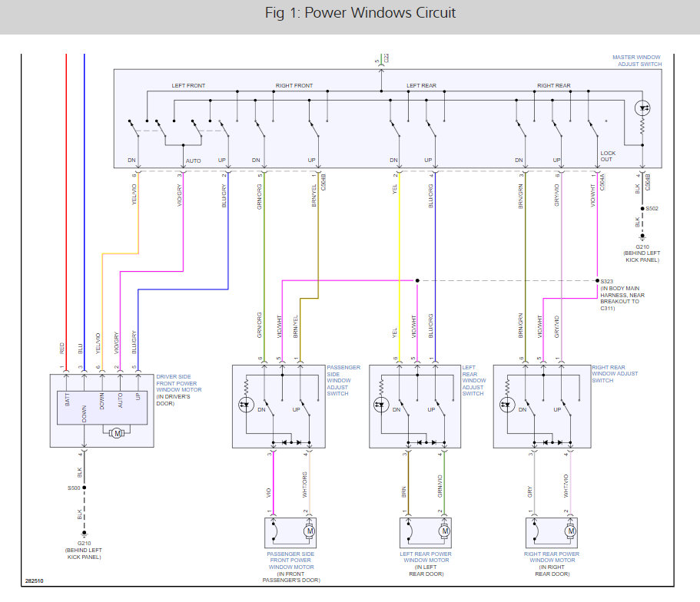Click the diode pair in passenger side adjust switch
Image resolution: width=700 pixels, height=602 pixels.
(x=291, y=442)
